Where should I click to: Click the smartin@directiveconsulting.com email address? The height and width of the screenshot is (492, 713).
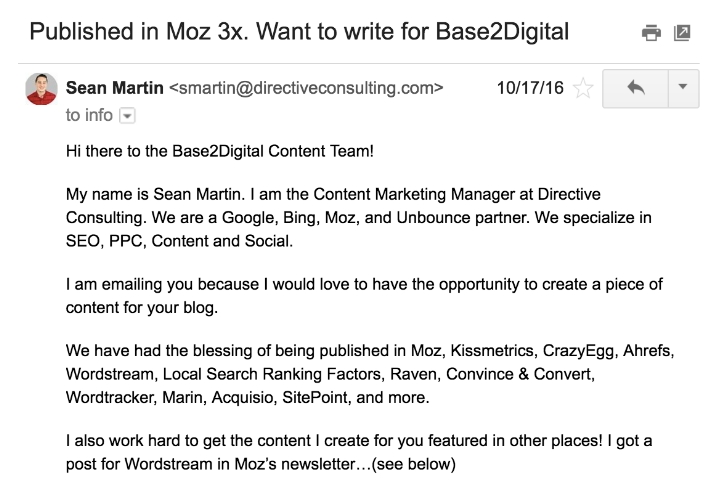tap(306, 88)
